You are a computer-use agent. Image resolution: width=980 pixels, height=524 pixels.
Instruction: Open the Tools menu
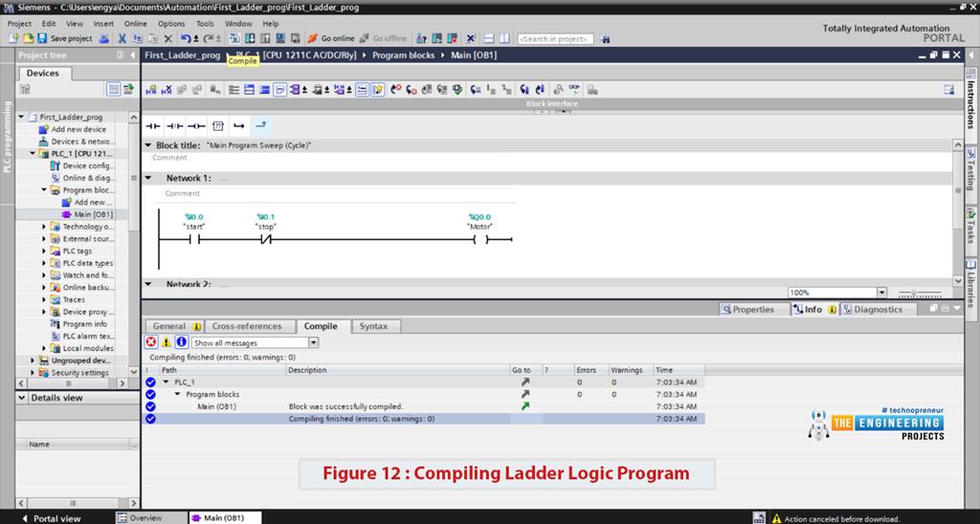pos(205,24)
